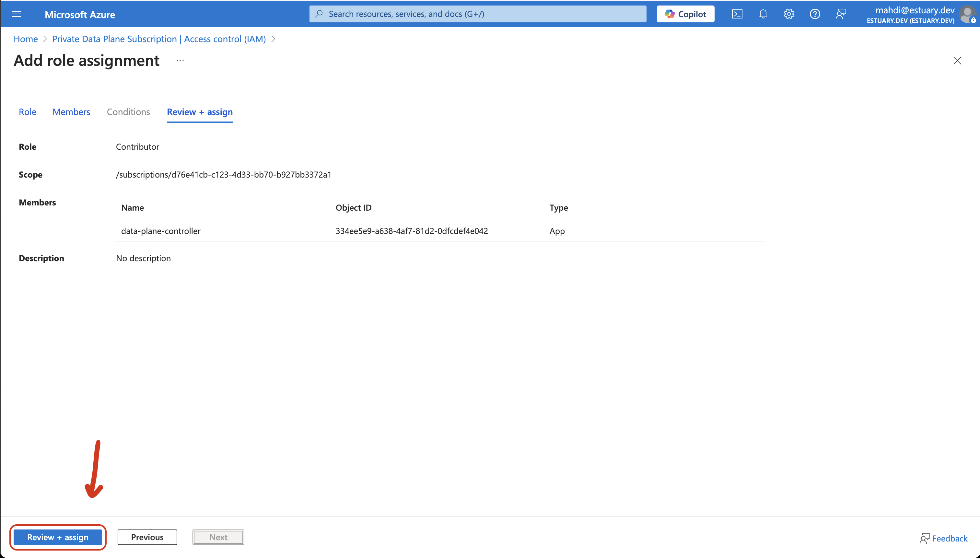
Task: Expand the breadcrumb chevron after Access control (IAM)
Action: pos(273,39)
